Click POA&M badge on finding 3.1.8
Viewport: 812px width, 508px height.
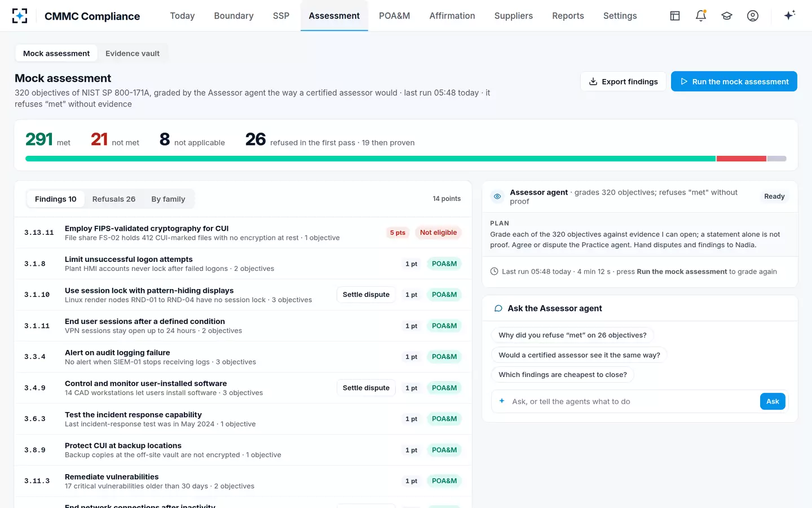pyautogui.click(x=444, y=264)
